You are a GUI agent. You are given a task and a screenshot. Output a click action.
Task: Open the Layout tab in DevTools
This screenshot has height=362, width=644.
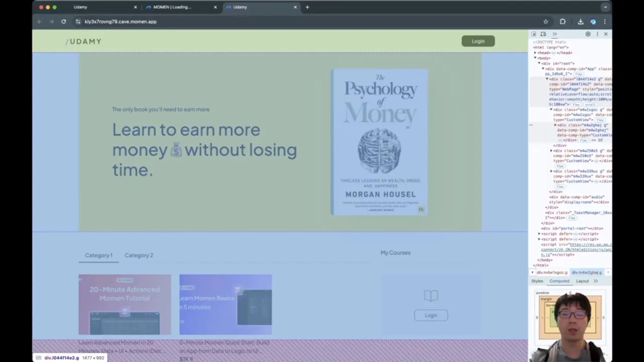click(582, 281)
